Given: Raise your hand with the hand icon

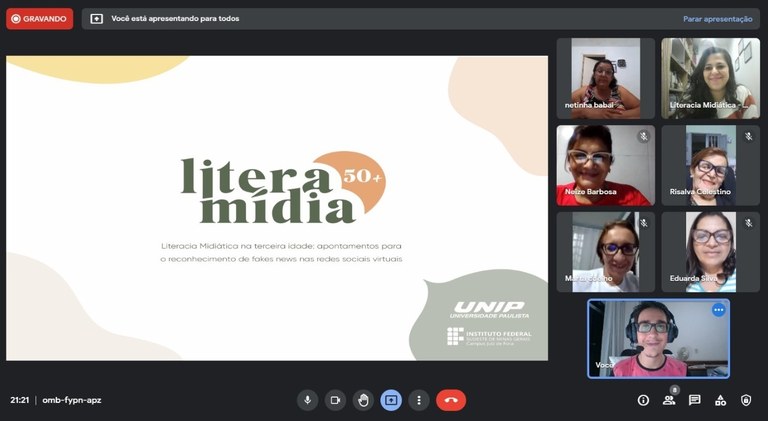Looking at the screenshot, I should 363,400.
